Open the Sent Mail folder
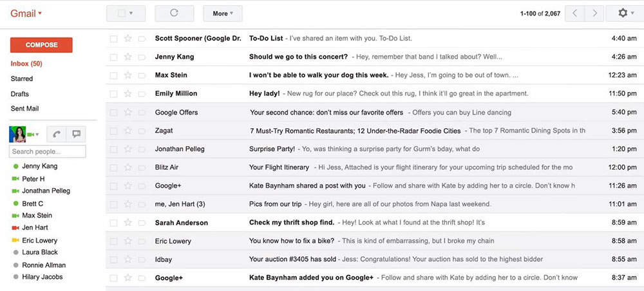644x291 pixels. 25,109
